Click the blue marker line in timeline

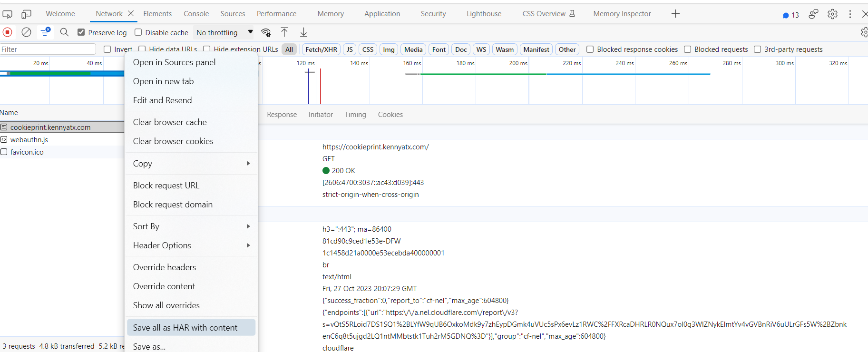coord(309,88)
